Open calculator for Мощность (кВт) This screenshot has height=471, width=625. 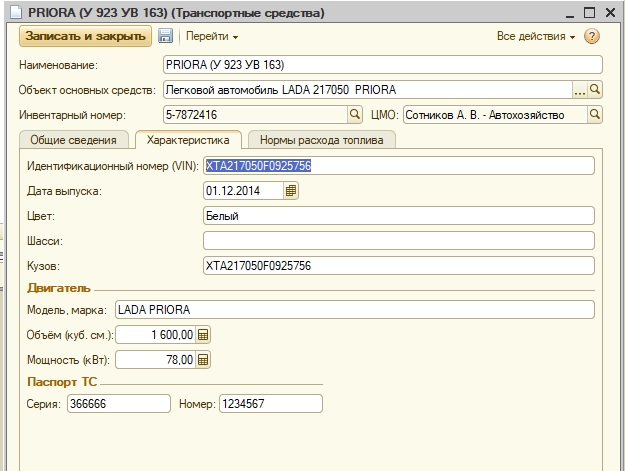(x=203, y=360)
